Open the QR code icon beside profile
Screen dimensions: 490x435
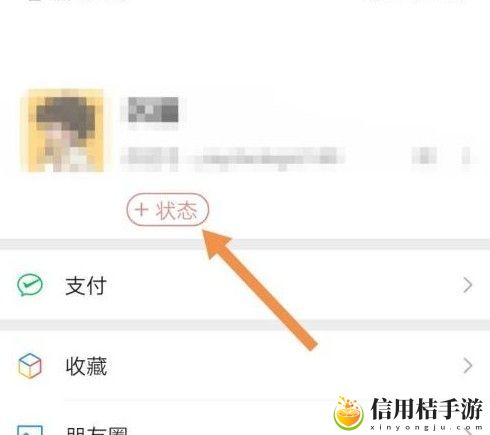pos(424,156)
